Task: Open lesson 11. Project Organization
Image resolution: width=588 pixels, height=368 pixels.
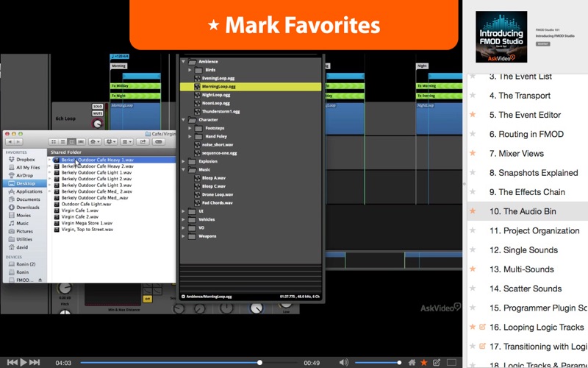Action: [534, 230]
